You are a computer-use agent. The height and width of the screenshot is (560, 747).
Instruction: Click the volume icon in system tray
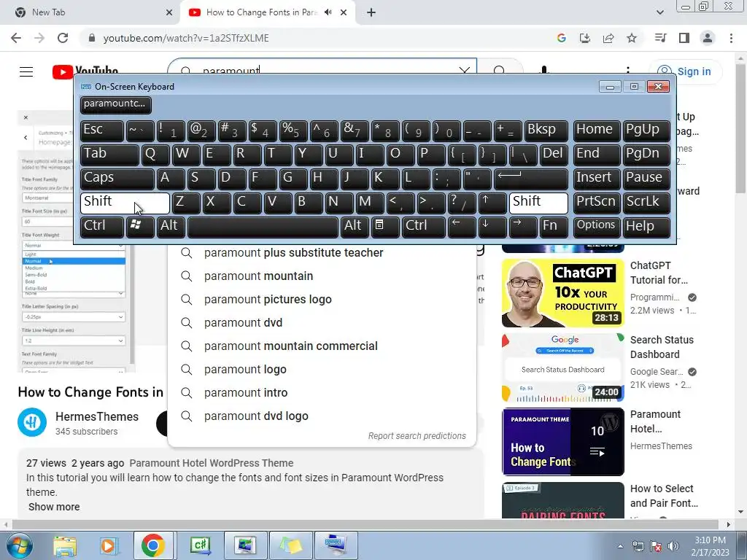[x=673, y=546]
